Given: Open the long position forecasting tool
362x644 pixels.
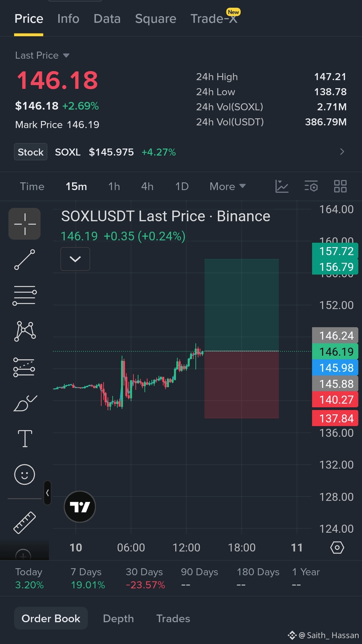Looking at the screenshot, I should [x=24, y=367].
